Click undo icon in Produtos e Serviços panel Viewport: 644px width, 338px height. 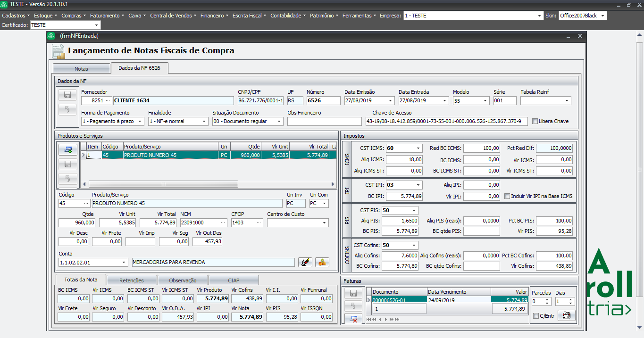[68, 179]
